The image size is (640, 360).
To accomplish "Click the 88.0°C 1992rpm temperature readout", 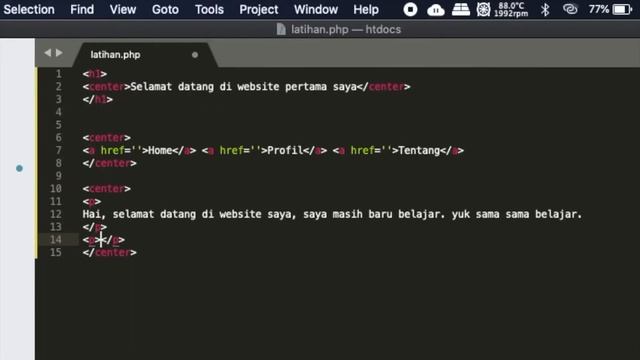I will (x=511, y=9).
